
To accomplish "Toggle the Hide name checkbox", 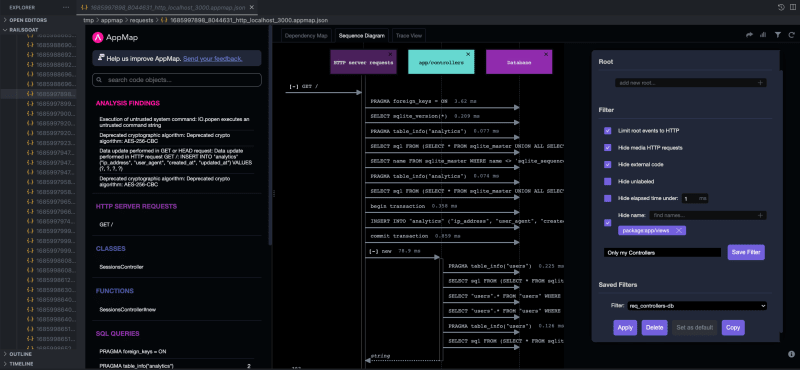I will (608, 223).
